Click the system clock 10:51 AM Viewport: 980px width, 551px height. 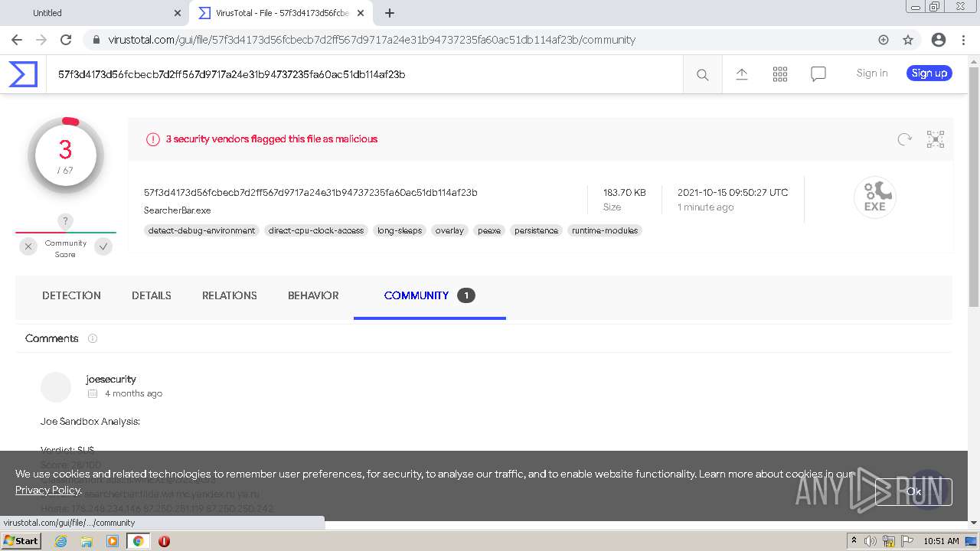pyautogui.click(x=942, y=541)
